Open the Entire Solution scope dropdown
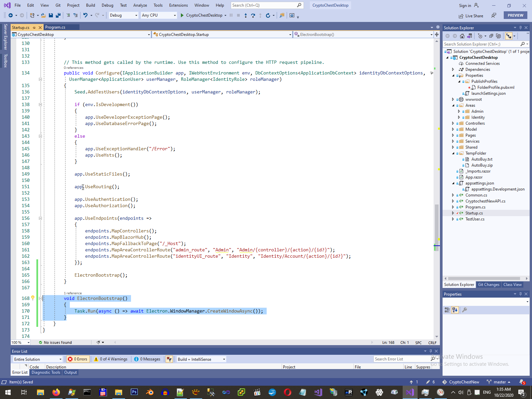This screenshot has width=532, height=399. [x=38, y=359]
